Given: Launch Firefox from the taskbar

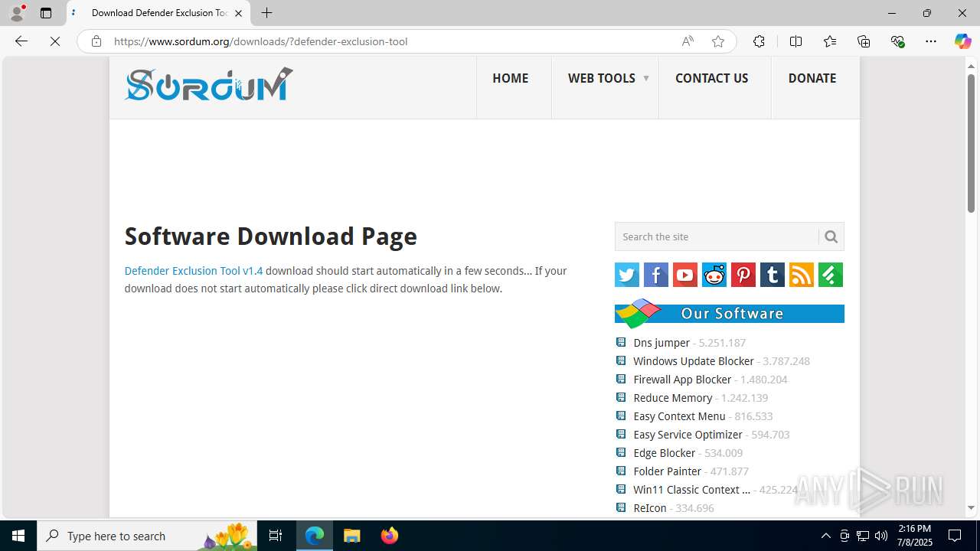Looking at the screenshot, I should pos(390,536).
